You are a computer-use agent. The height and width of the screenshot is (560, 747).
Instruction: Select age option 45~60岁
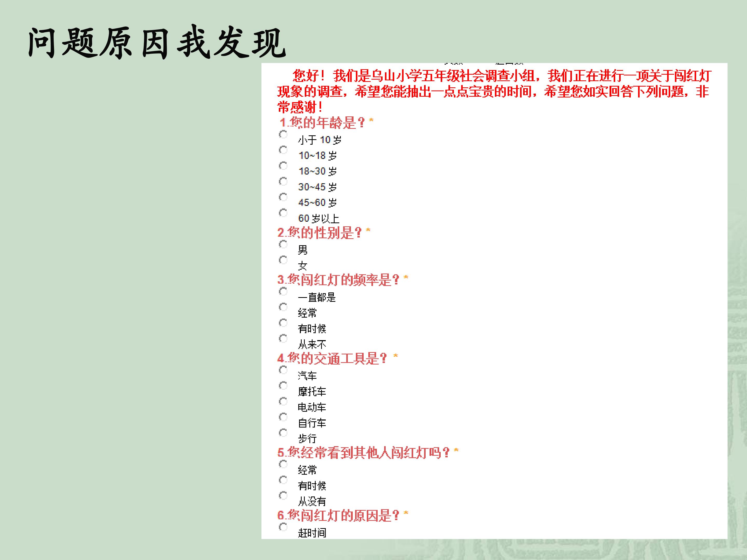283,197
